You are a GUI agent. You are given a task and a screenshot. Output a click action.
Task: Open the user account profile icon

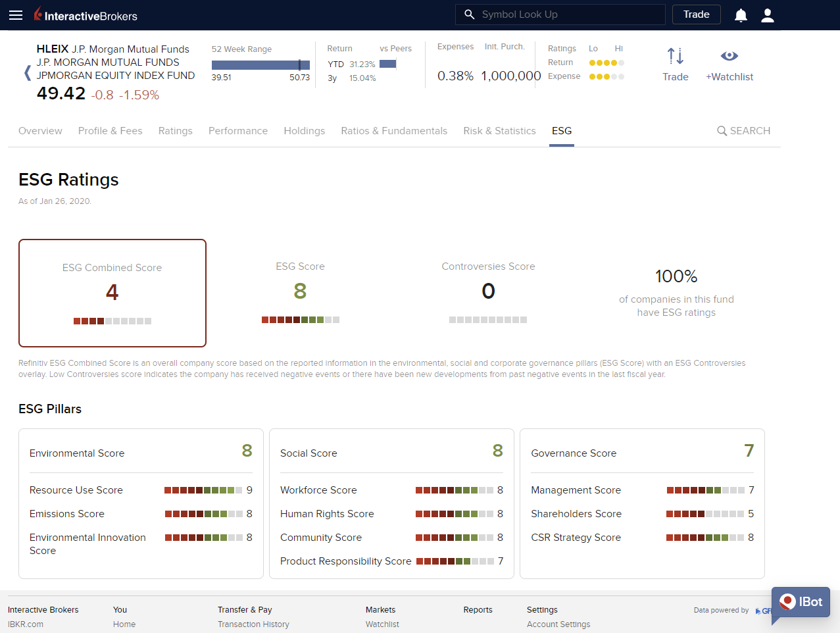(x=768, y=15)
